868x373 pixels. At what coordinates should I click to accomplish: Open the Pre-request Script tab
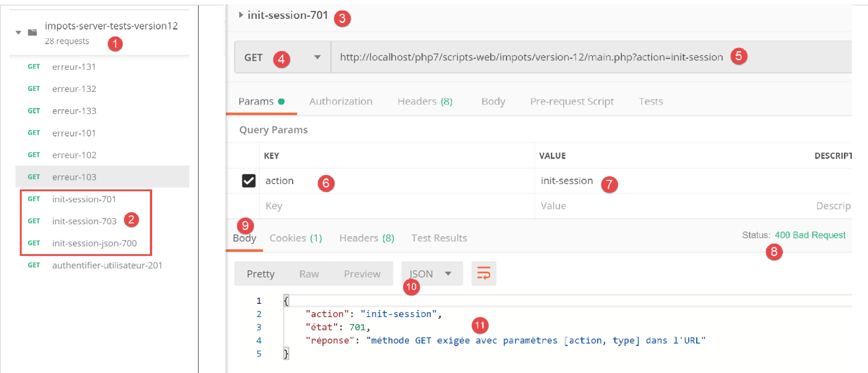point(572,101)
